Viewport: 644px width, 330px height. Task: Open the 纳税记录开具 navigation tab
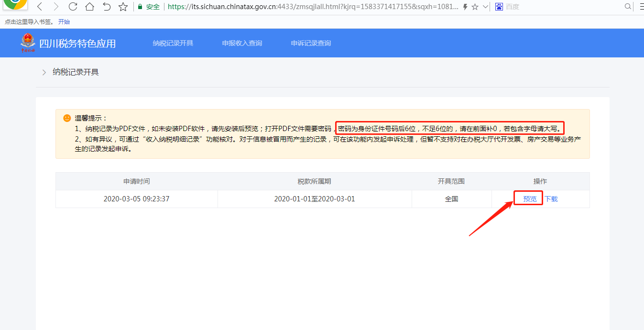[x=173, y=43]
